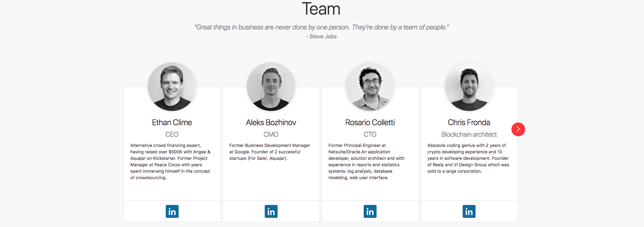Click the red next arrow carousel button
The height and width of the screenshot is (227, 644).
[518, 129]
